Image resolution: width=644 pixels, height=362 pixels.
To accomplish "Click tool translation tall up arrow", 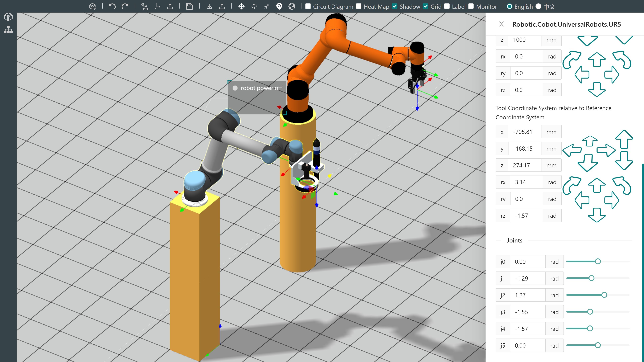I will click(624, 139).
